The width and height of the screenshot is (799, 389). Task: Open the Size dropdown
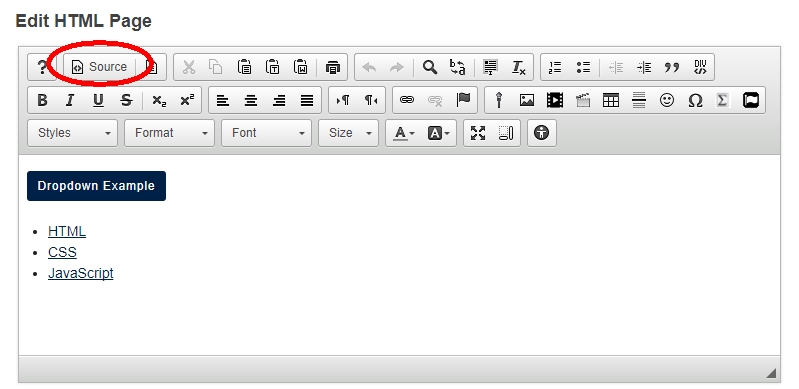348,133
